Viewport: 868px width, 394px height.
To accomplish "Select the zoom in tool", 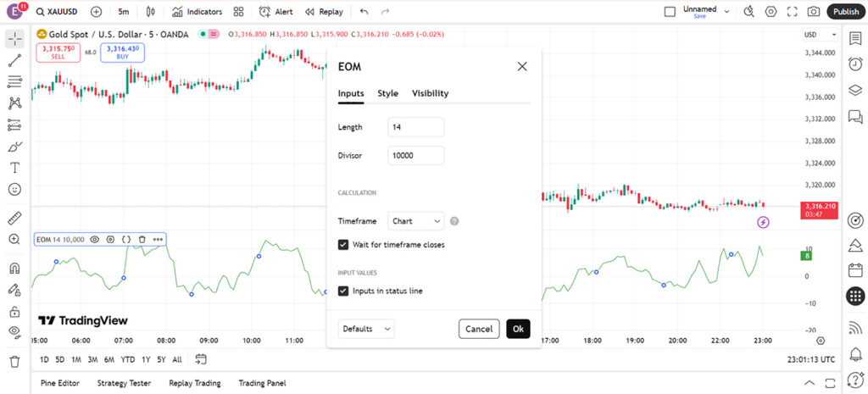I will (x=15, y=239).
